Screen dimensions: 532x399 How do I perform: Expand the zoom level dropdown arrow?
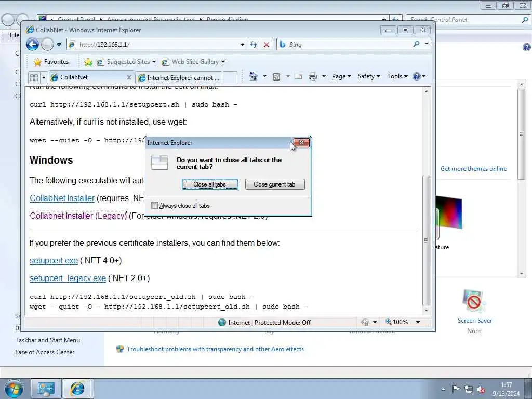(418, 322)
